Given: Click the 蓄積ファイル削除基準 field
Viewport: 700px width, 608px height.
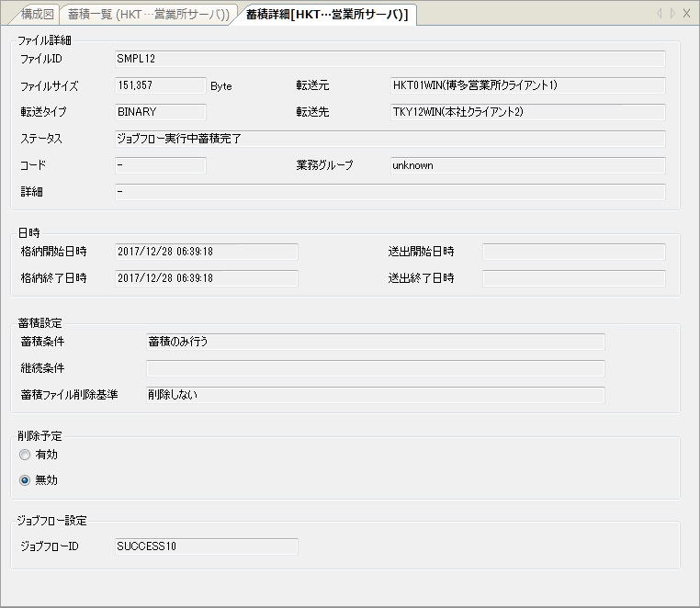Looking at the screenshot, I should point(375,395).
